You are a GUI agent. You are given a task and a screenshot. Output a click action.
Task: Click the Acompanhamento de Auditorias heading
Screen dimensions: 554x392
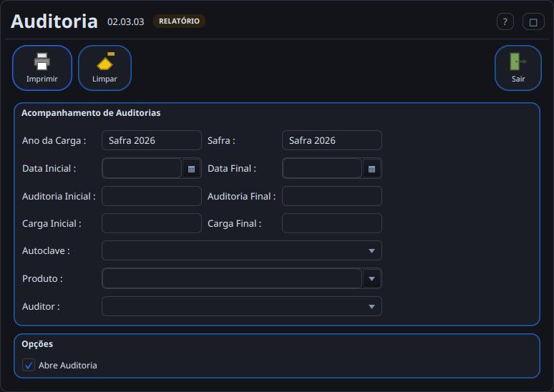point(91,113)
